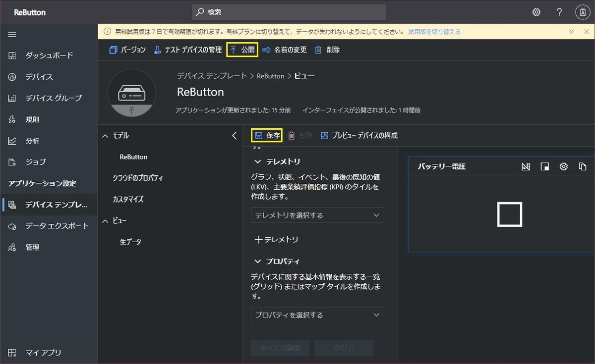Open the テレメトリを選択する dropdown
This screenshot has height=364, width=595.
pos(317,215)
